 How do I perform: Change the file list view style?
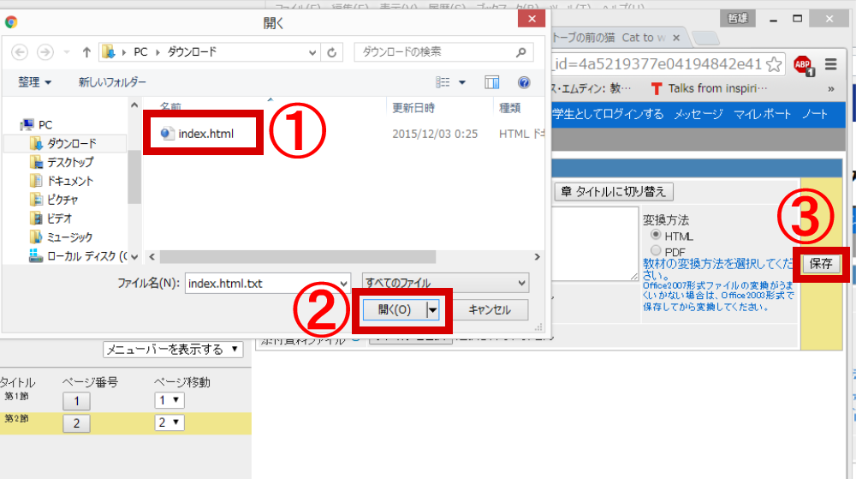coord(443,82)
